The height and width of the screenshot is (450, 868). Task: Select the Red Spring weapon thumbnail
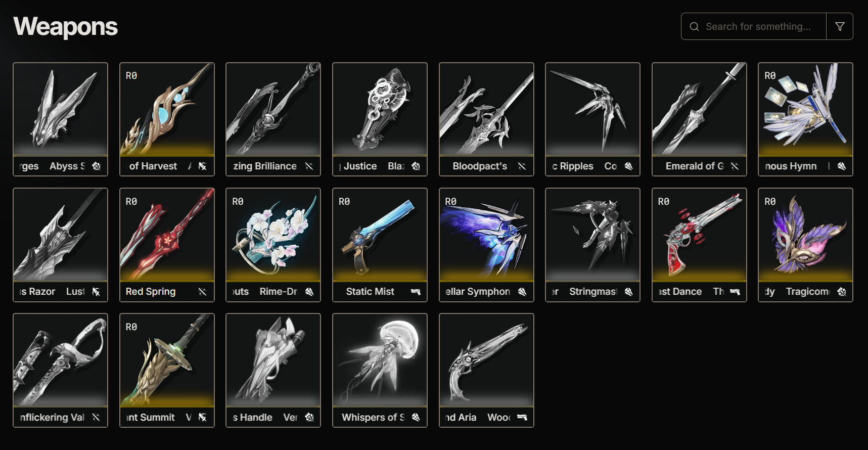click(x=167, y=235)
